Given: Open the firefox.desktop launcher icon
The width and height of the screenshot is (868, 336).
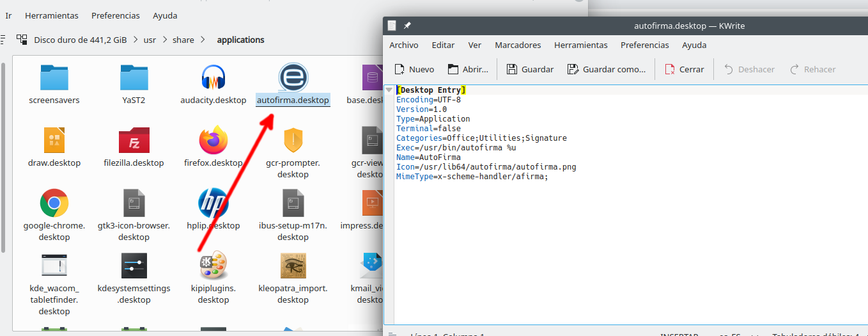Looking at the screenshot, I should coord(213,140).
